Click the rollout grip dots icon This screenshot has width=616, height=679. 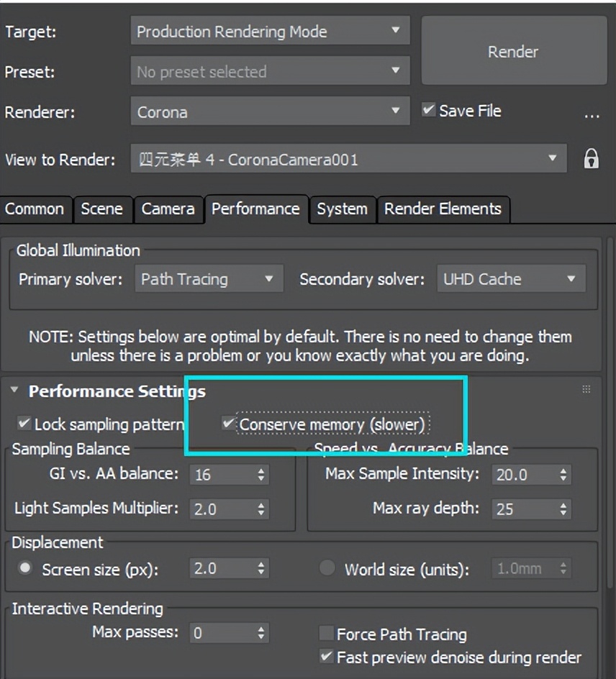pyautogui.click(x=586, y=389)
